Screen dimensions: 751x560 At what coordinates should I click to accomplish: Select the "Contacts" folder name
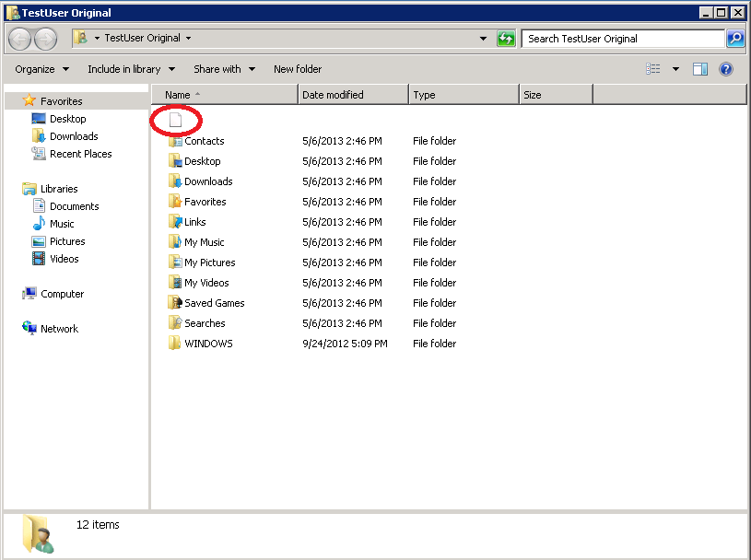(204, 141)
